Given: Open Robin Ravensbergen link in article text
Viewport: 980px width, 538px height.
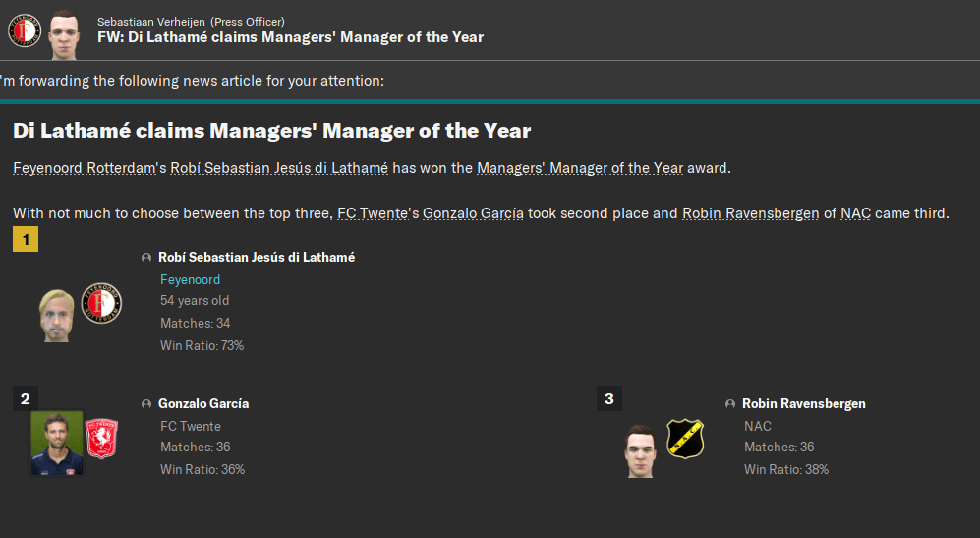Looking at the screenshot, I should coord(750,213).
